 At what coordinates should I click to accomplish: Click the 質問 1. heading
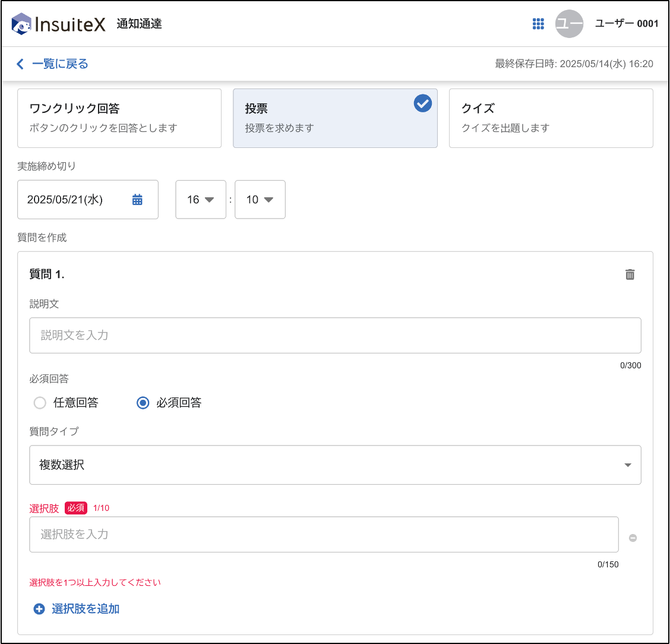point(46,274)
